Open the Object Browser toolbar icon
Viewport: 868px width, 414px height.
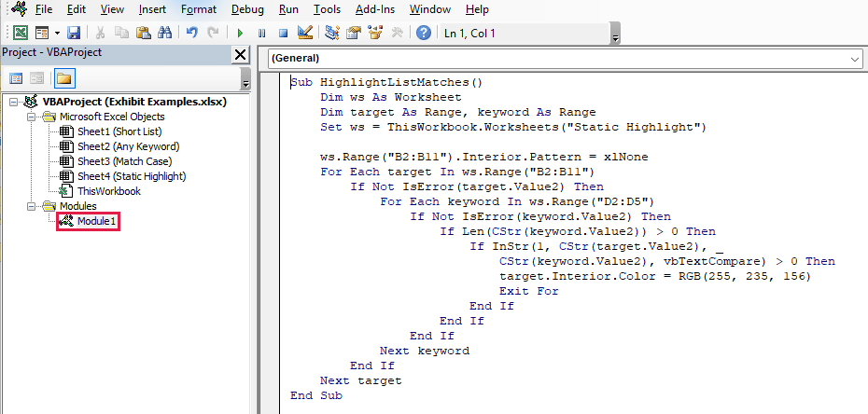click(376, 34)
